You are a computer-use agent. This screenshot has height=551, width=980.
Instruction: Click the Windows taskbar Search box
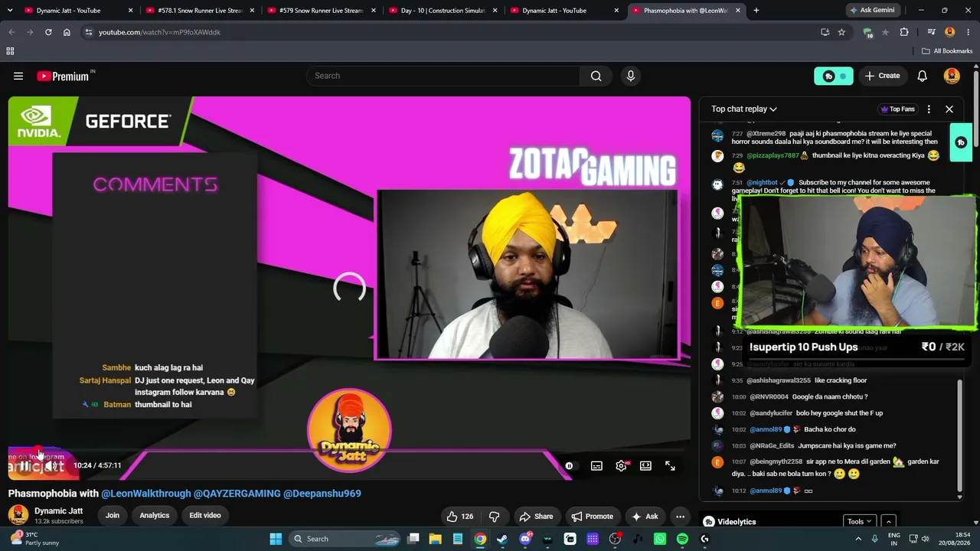click(345, 539)
